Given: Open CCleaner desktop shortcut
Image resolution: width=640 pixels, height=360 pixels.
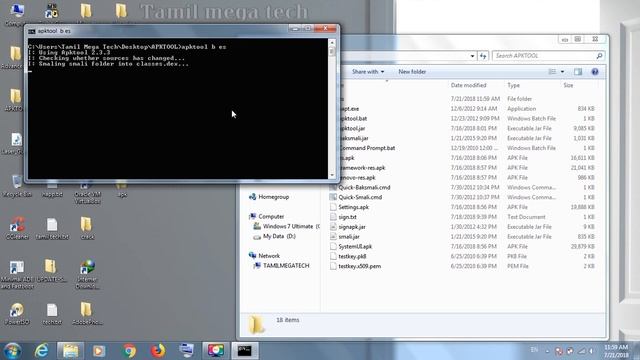Looking at the screenshot, I should coord(17,228).
